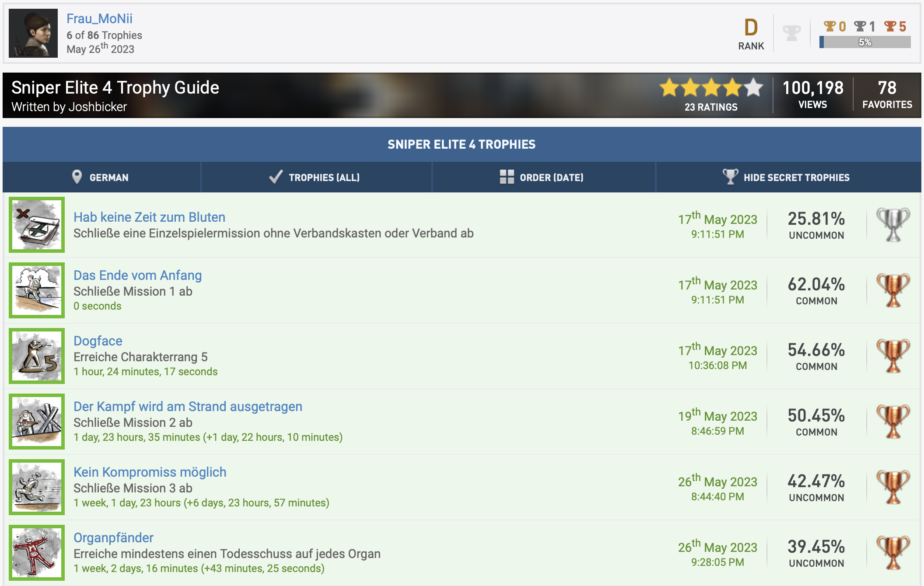
Task: Click the Dogface trophy image
Action: click(37, 356)
